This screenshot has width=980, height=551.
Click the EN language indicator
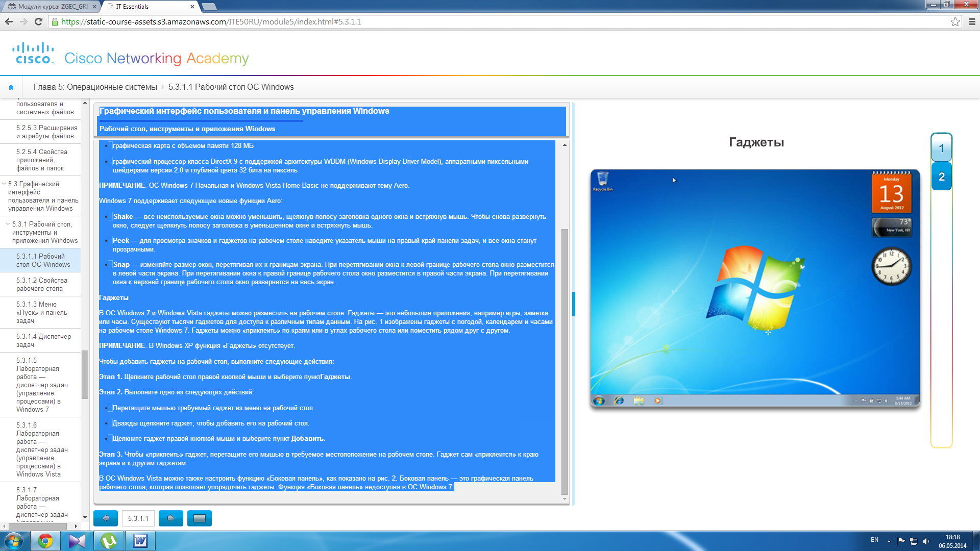(874, 540)
